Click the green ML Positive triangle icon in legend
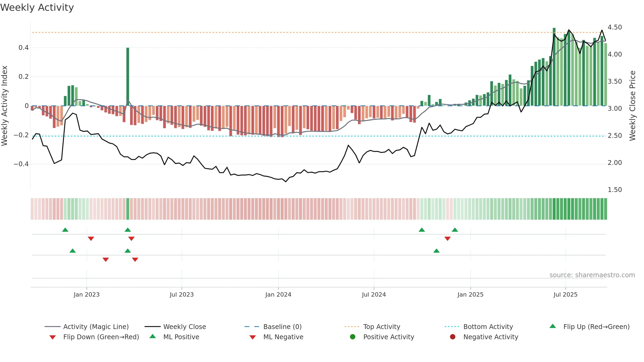Image resolution: width=644 pixels, height=362 pixels. tap(153, 336)
